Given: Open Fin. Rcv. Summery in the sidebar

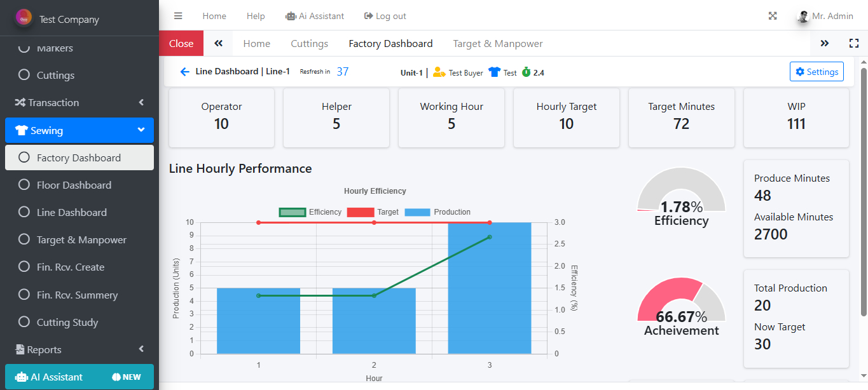Looking at the screenshot, I should (x=79, y=295).
